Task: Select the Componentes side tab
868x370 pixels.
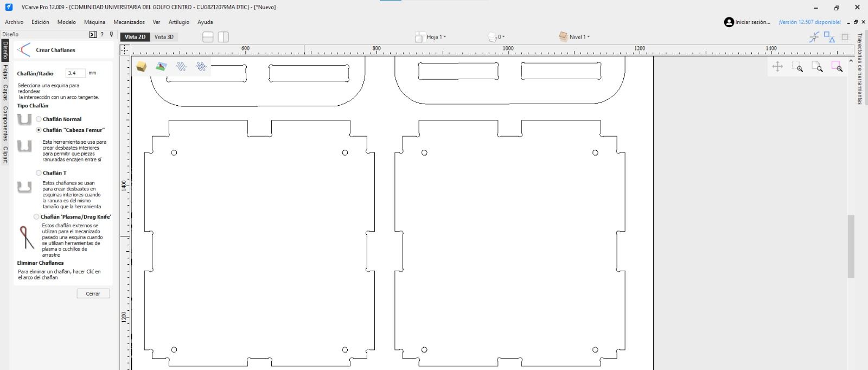Action: click(5, 123)
